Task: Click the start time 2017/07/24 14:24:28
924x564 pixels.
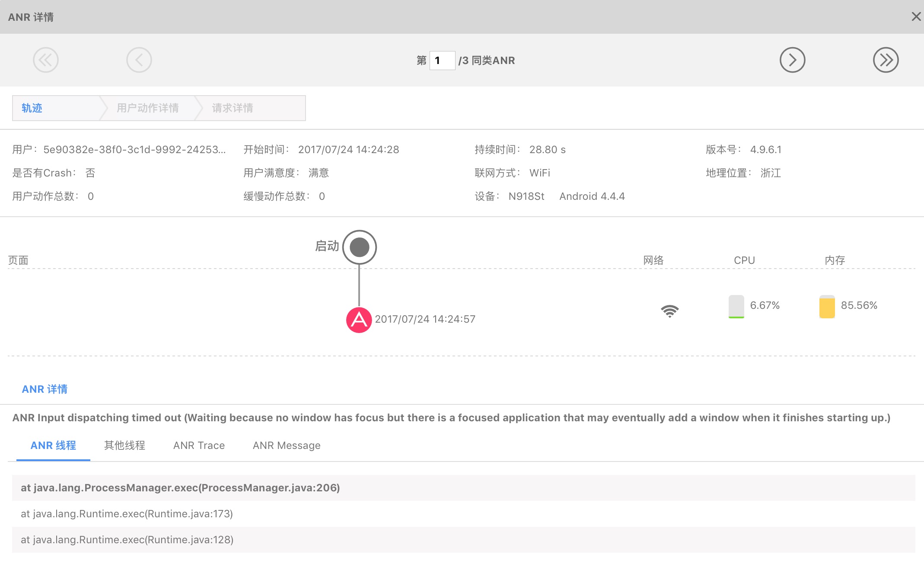Action: (x=348, y=150)
